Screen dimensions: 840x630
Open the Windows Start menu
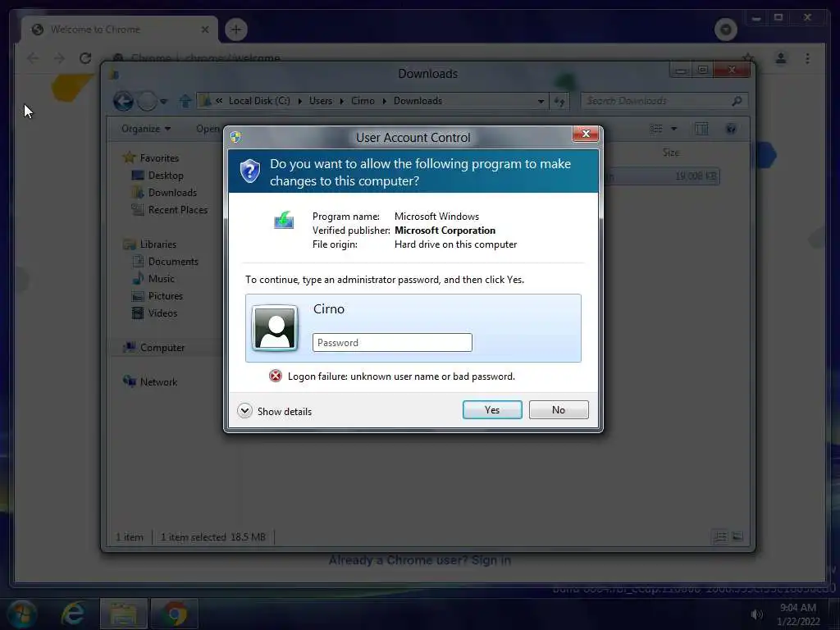(22, 614)
